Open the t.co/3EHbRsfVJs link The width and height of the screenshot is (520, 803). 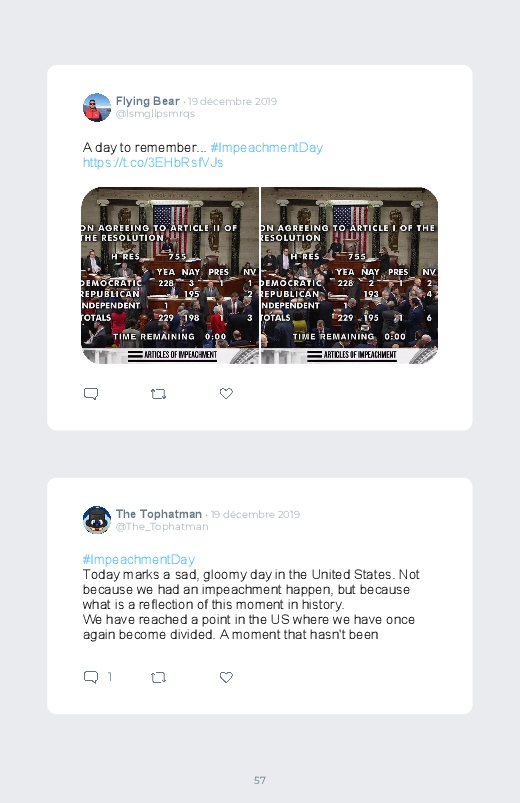(153, 163)
